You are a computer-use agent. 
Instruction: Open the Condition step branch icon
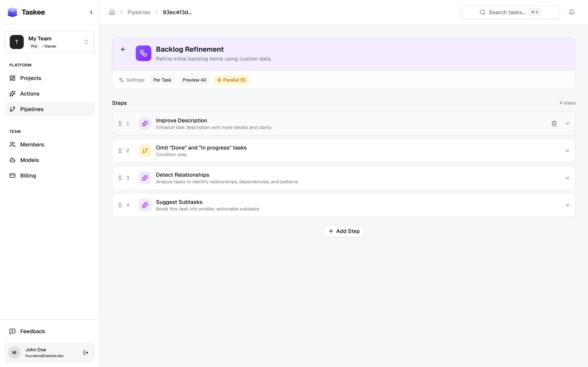145,150
